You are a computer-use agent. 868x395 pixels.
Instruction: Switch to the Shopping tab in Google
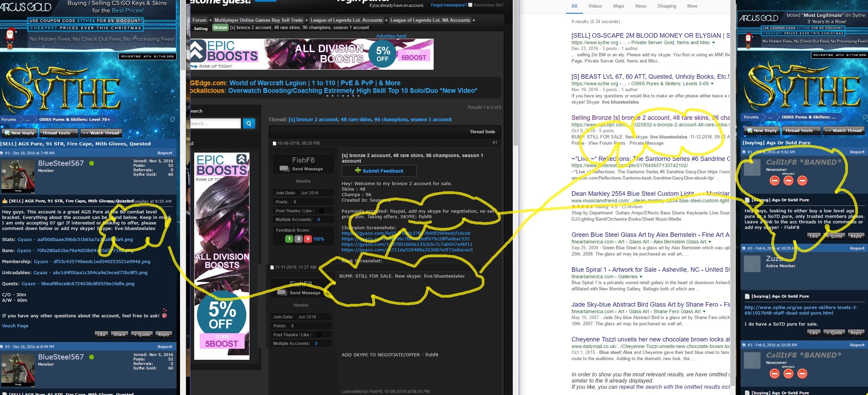point(667,6)
